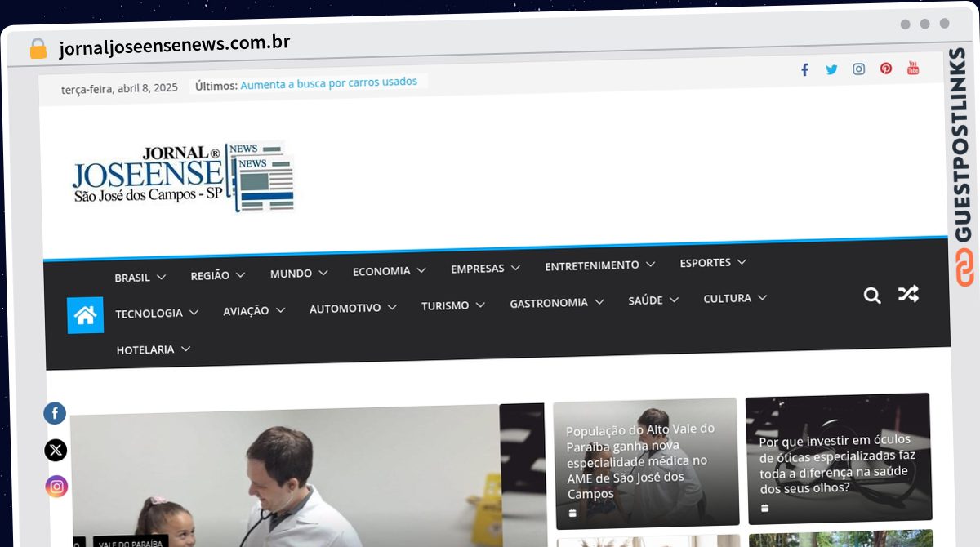Open article about óculos de óticas especializadas
The height and width of the screenshot is (547, 980).
point(838,464)
